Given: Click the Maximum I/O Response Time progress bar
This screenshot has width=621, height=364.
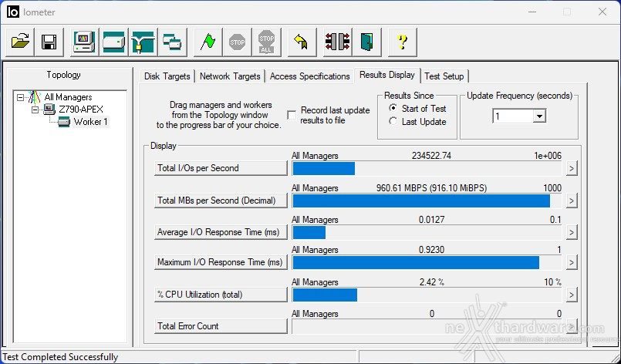Looking at the screenshot, I should [x=427, y=262].
